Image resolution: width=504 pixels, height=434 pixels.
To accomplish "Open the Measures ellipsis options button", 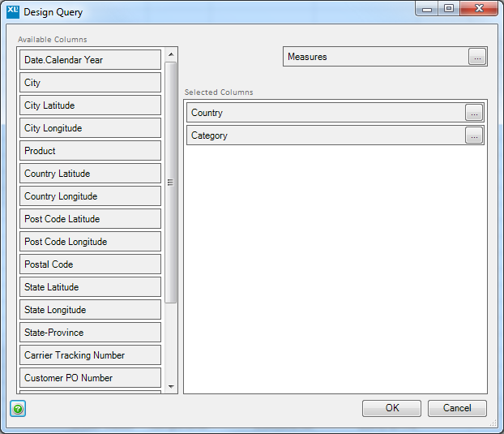I will [x=477, y=57].
